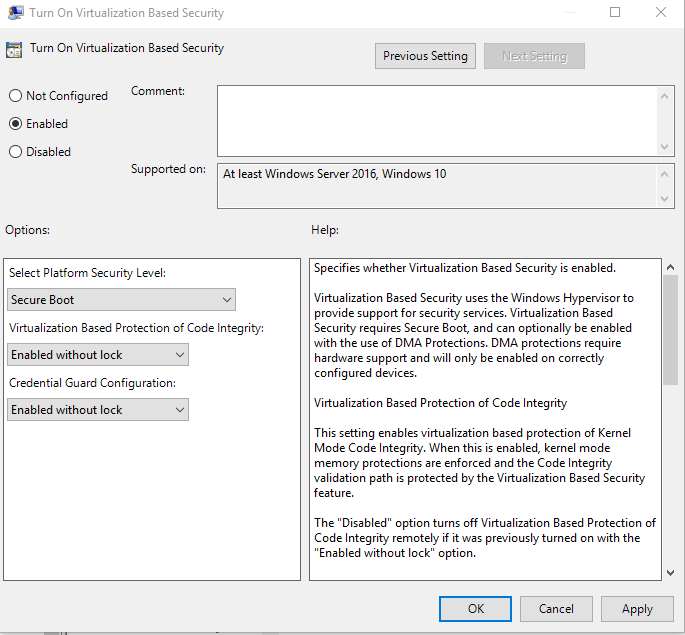
Task: Maximize the dialog window
Action: coord(614,13)
